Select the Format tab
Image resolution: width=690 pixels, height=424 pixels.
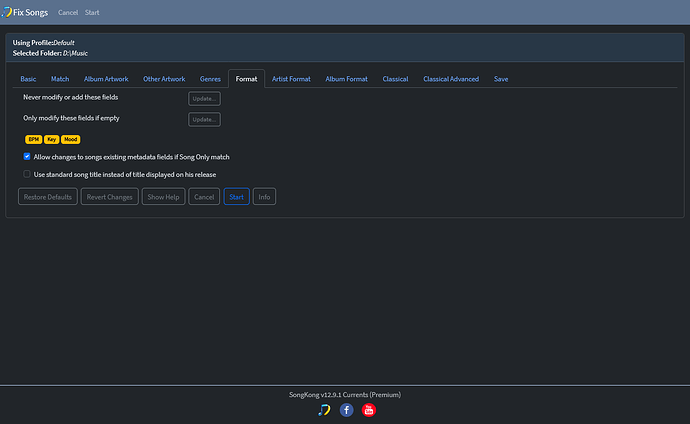(246, 79)
